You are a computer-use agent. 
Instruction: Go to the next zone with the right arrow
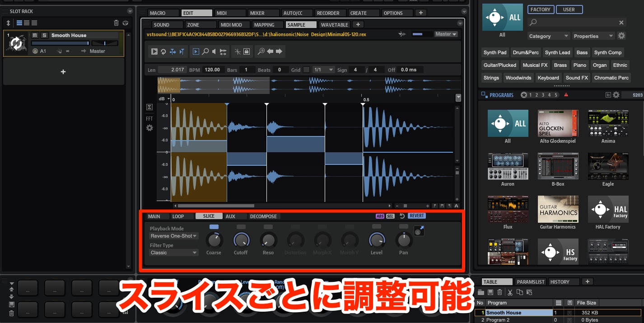click(279, 52)
